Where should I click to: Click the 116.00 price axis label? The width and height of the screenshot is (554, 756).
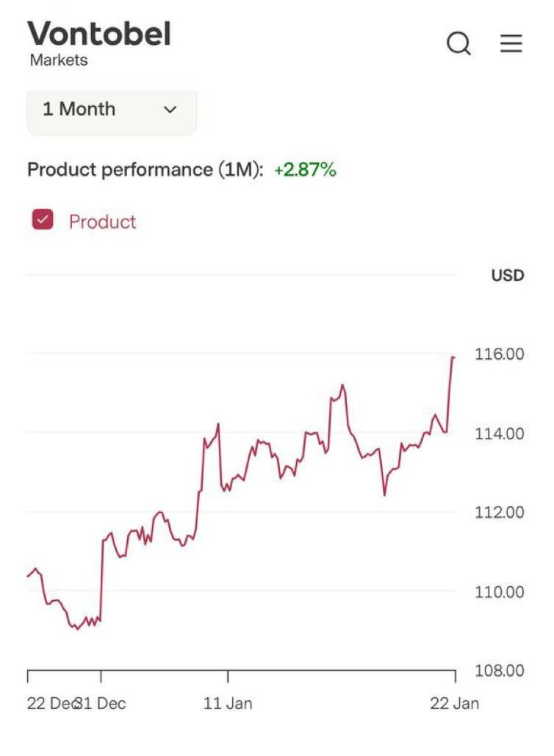pyautogui.click(x=500, y=354)
